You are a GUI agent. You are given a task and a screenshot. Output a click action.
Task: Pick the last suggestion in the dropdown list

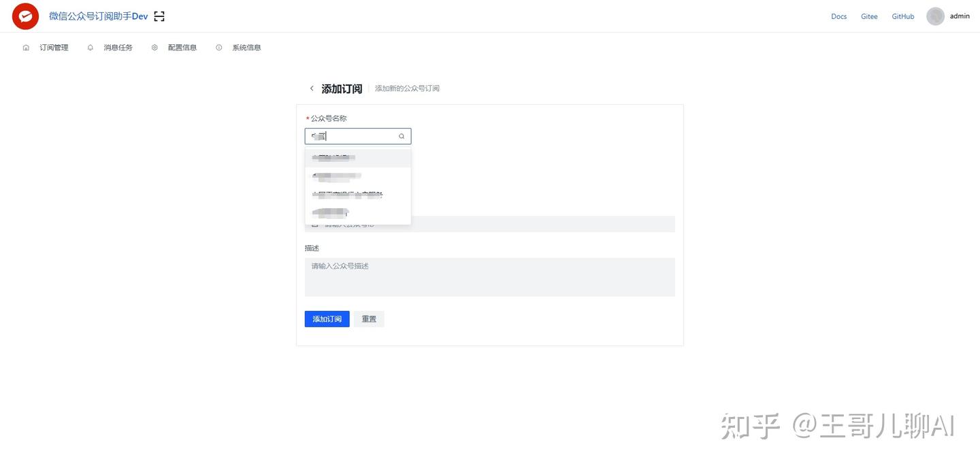click(357, 214)
